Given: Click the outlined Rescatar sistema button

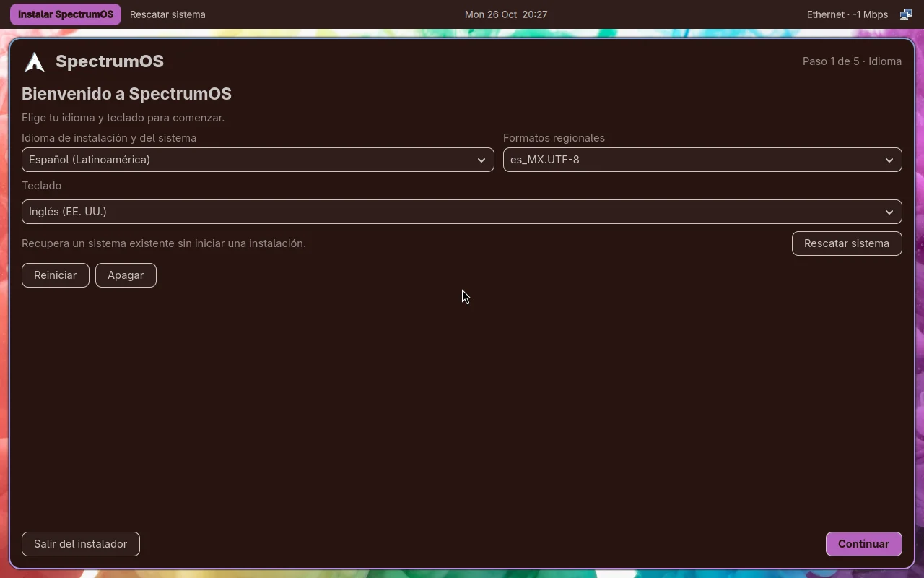Looking at the screenshot, I should [847, 243].
